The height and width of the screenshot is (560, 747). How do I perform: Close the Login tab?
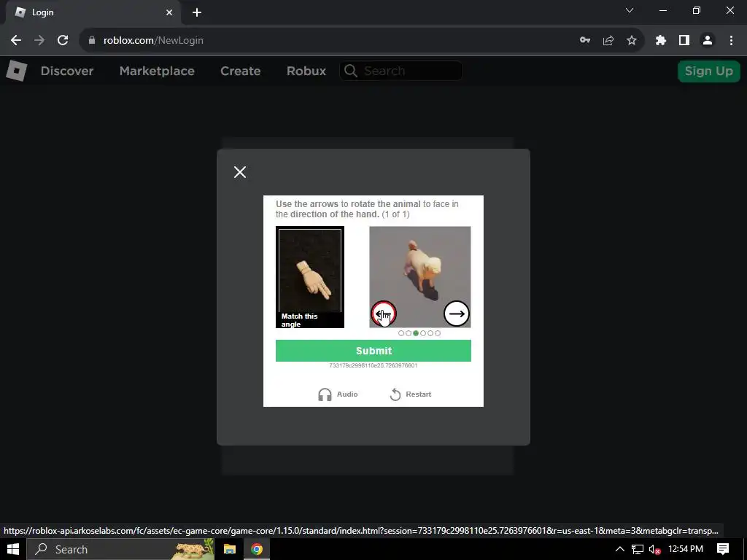point(169,12)
